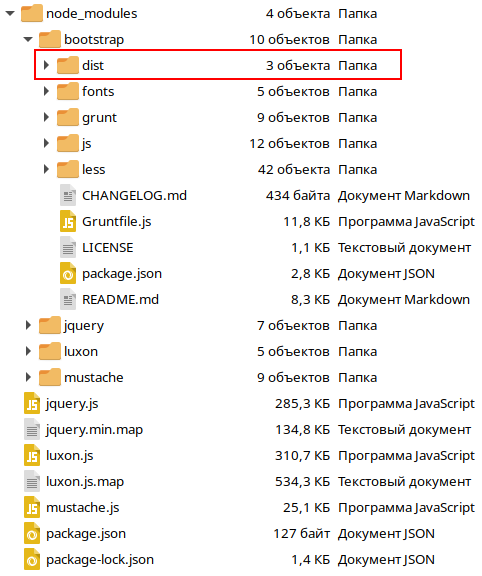Select the grunt folder name
The width and height of the screenshot is (482, 576).
pos(99,118)
